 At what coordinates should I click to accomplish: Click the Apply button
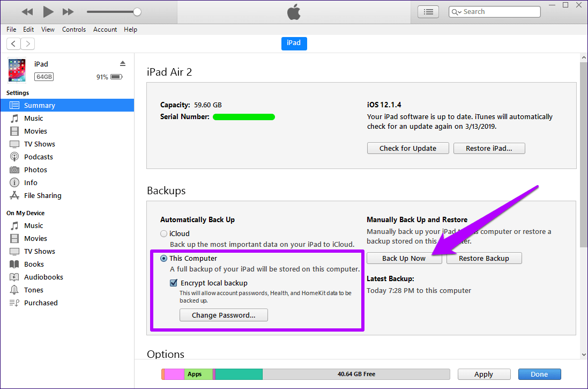pos(484,375)
